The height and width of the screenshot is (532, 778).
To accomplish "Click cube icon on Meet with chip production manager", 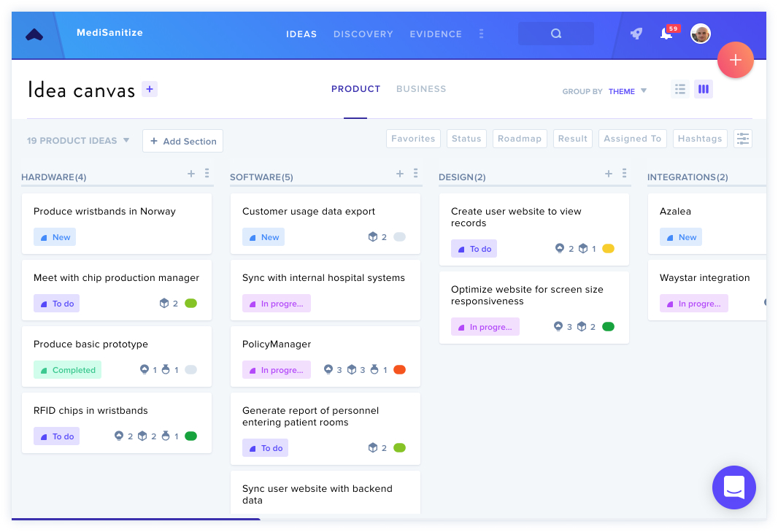I will (164, 304).
